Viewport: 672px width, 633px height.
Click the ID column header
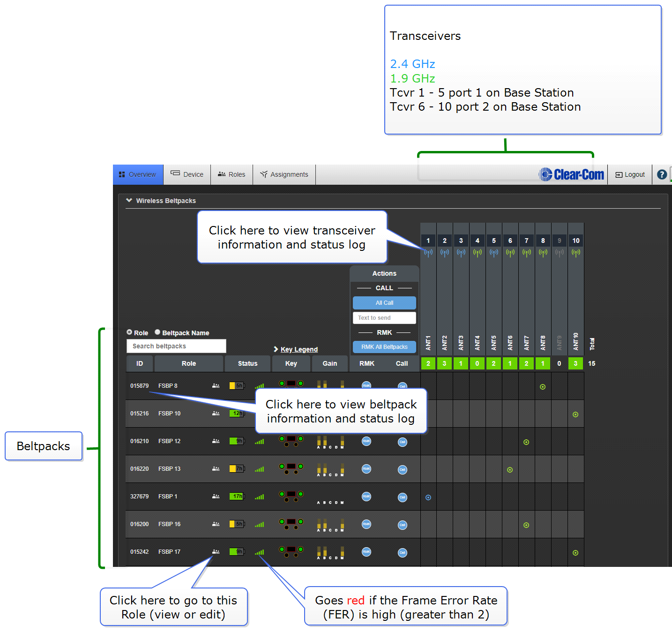point(140,363)
